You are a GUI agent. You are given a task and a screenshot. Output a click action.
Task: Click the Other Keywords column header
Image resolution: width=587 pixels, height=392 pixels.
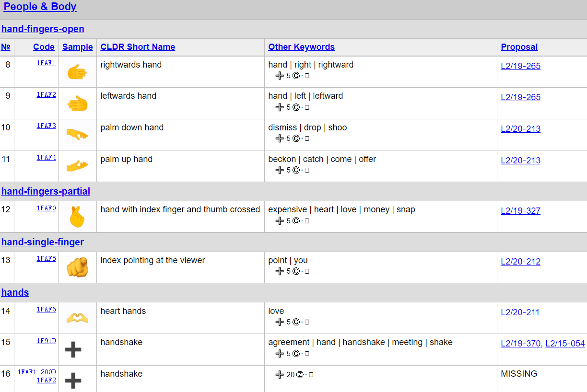click(301, 47)
